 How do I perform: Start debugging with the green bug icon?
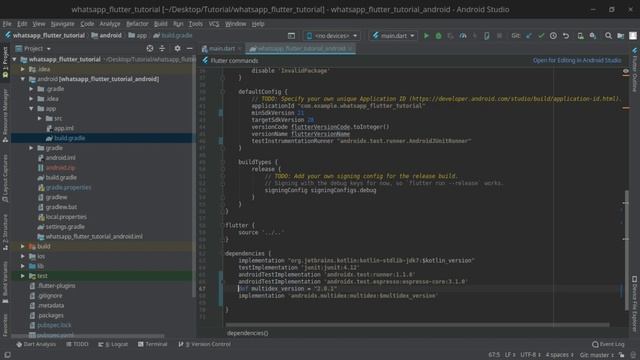click(x=438, y=36)
